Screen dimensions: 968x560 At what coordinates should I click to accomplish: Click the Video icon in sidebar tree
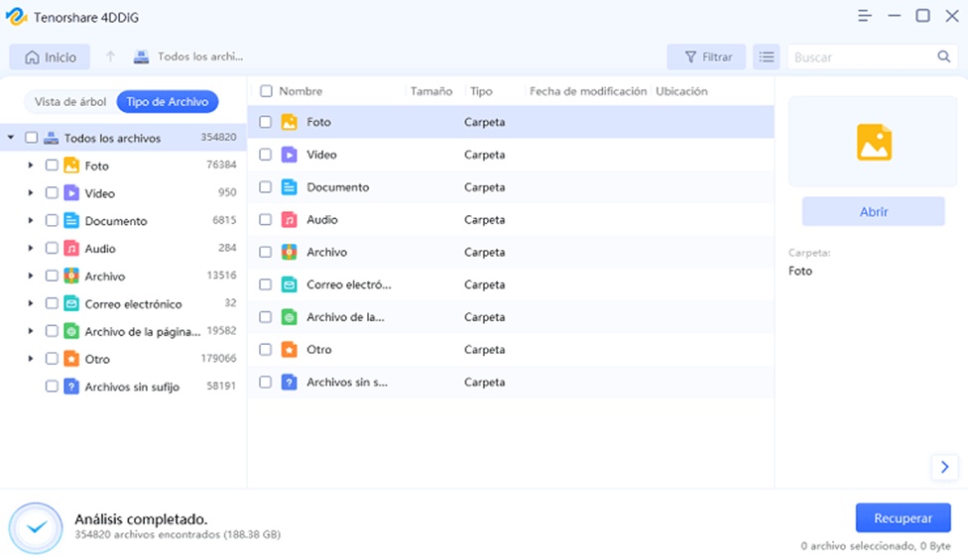[x=71, y=193]
